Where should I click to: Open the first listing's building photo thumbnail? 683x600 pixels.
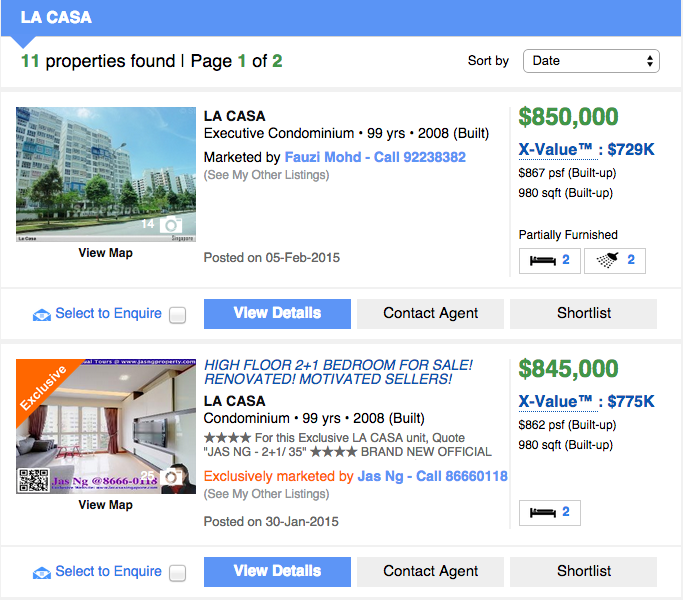(106, 174)
